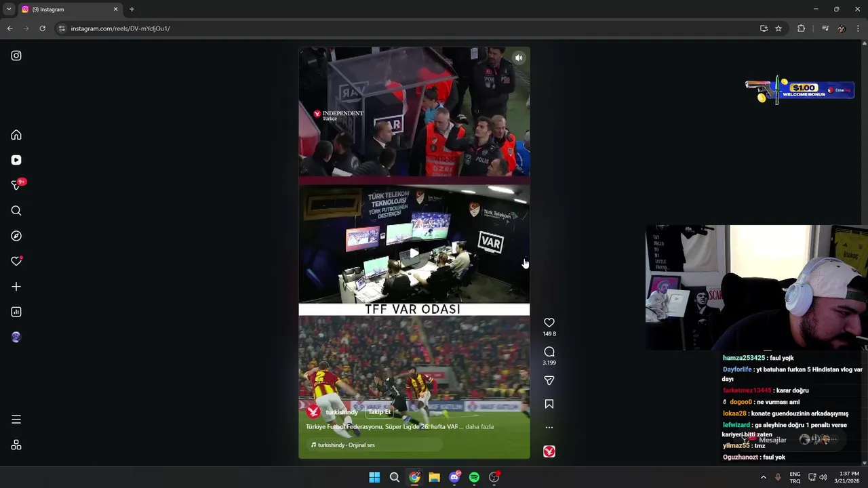
Task: Open the audio thumbnail beside the reel
Action: pyautogui.click(x=549, y=451)
